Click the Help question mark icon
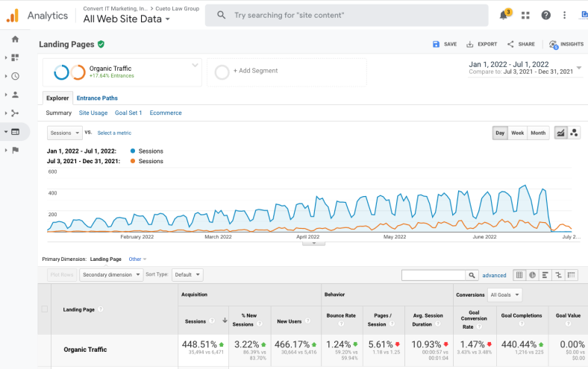The height and width of the screenshot is (369, 588). 545,15
